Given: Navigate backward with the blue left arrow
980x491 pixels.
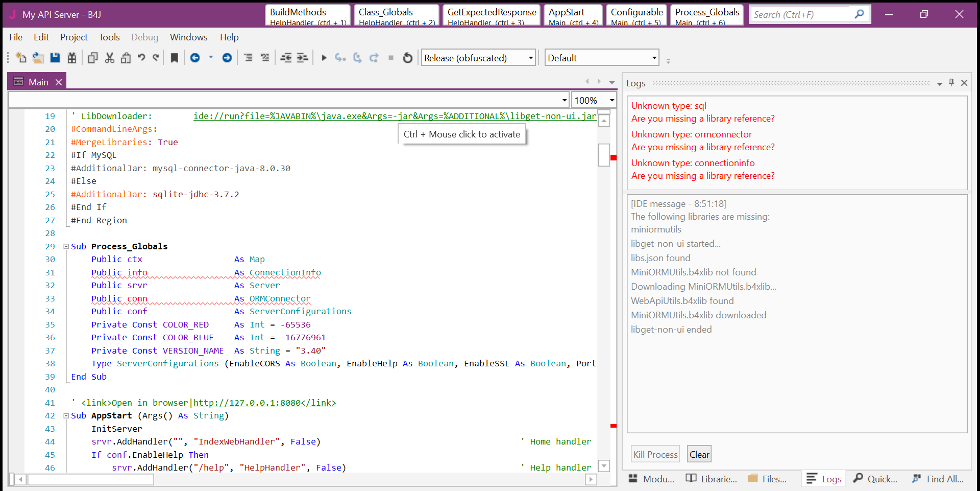Looking at the screenshot, I should pos(195,58).
